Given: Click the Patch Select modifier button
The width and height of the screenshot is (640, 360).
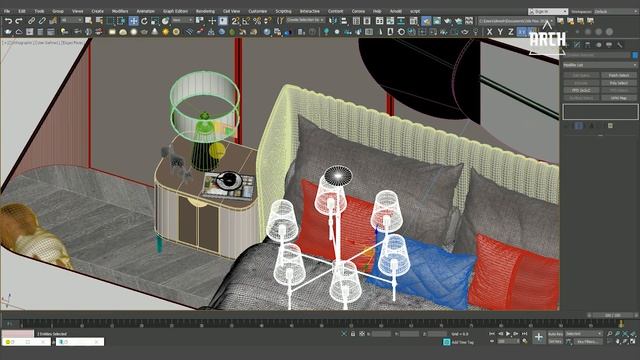Looking at the screenshot, I should point(619,75).
